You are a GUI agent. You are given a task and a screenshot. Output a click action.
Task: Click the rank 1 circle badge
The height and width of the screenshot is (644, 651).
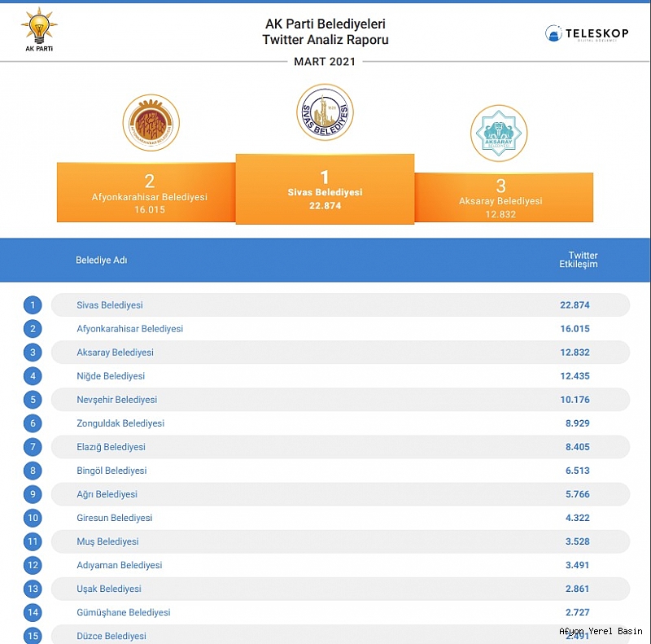click(x=33, y=305)
